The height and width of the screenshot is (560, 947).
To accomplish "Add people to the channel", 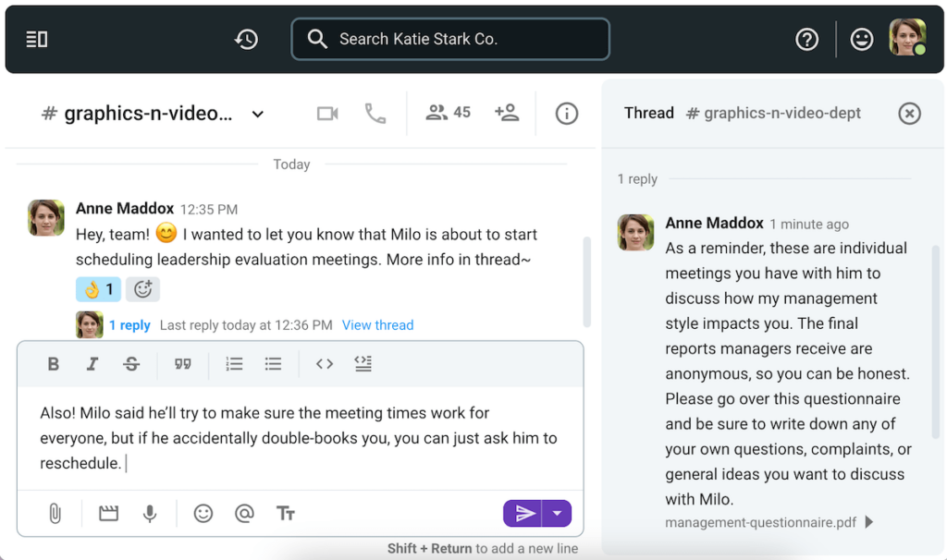I will click(x=507, y=112).
